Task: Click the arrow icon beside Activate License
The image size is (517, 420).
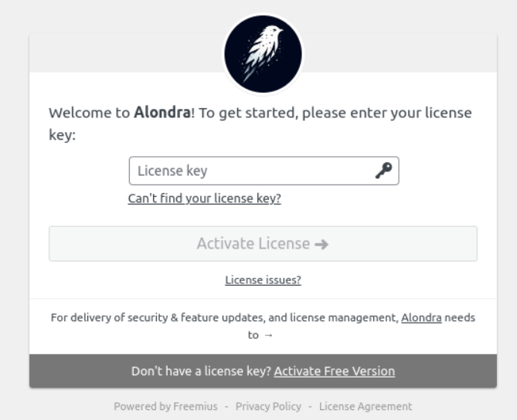Action: click(x=321, y=245)
